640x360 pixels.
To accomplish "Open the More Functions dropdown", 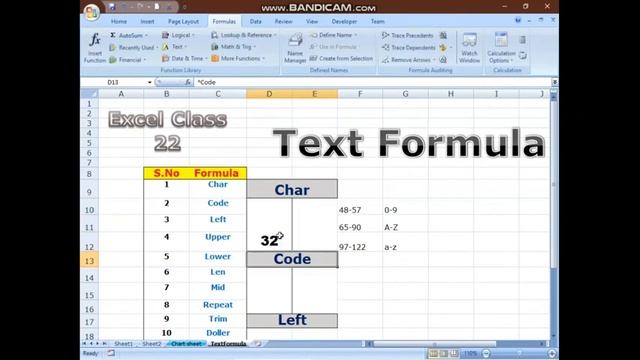I will (x=238, y=58).
